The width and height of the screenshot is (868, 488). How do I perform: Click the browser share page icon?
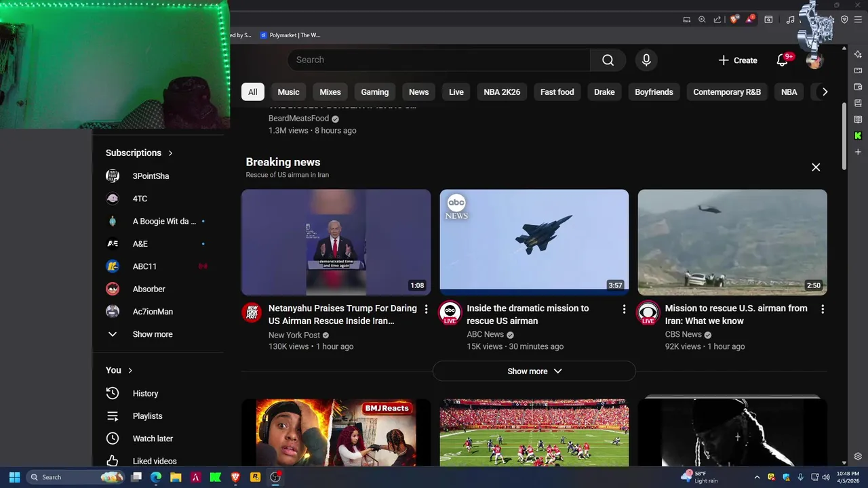coord(717,20)
